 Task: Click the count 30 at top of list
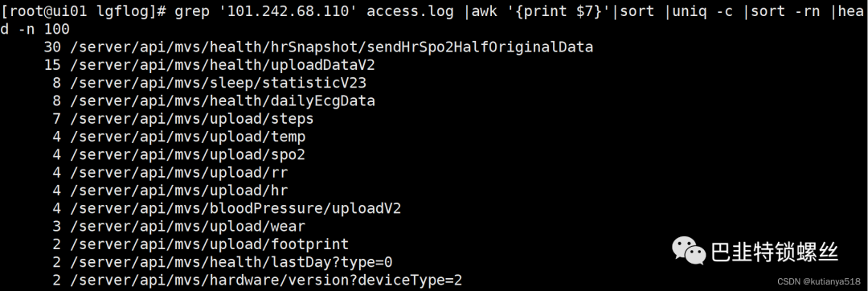(x=52, y=47)
